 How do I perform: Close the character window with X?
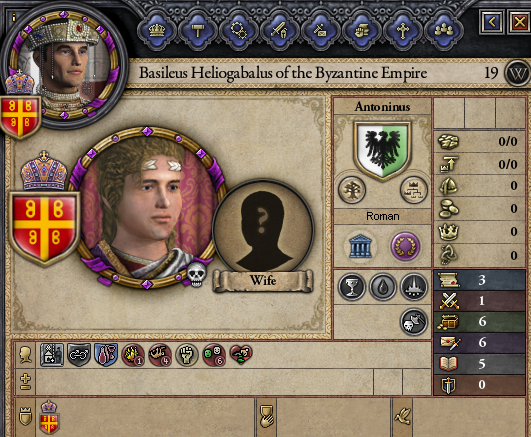pyautogui.click(x=519, y=22)
